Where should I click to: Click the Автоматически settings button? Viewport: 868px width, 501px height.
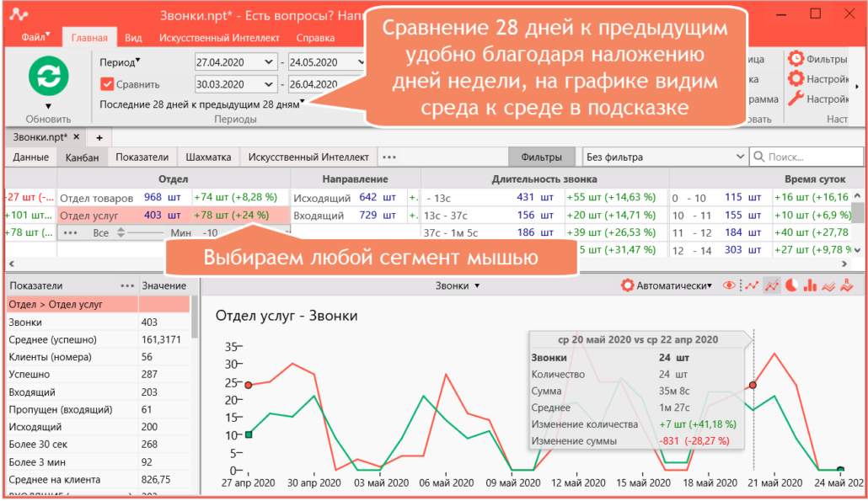[x=667, y=285]
